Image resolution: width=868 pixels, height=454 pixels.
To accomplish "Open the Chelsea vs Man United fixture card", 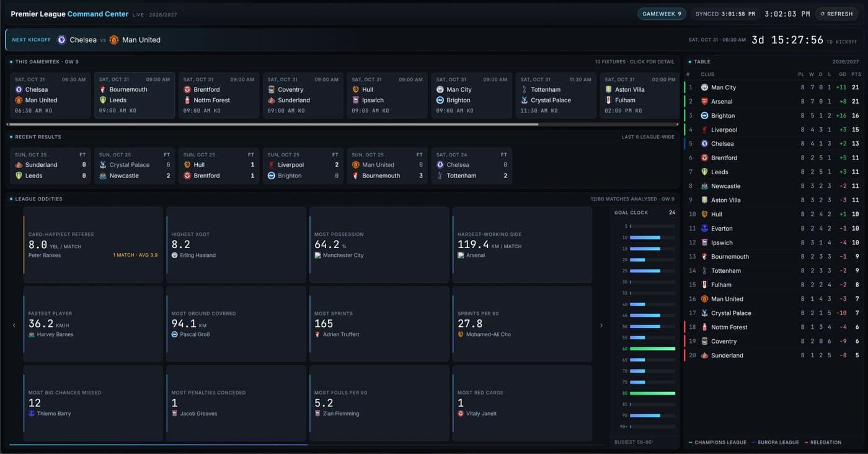I will [x=50, y=96].
